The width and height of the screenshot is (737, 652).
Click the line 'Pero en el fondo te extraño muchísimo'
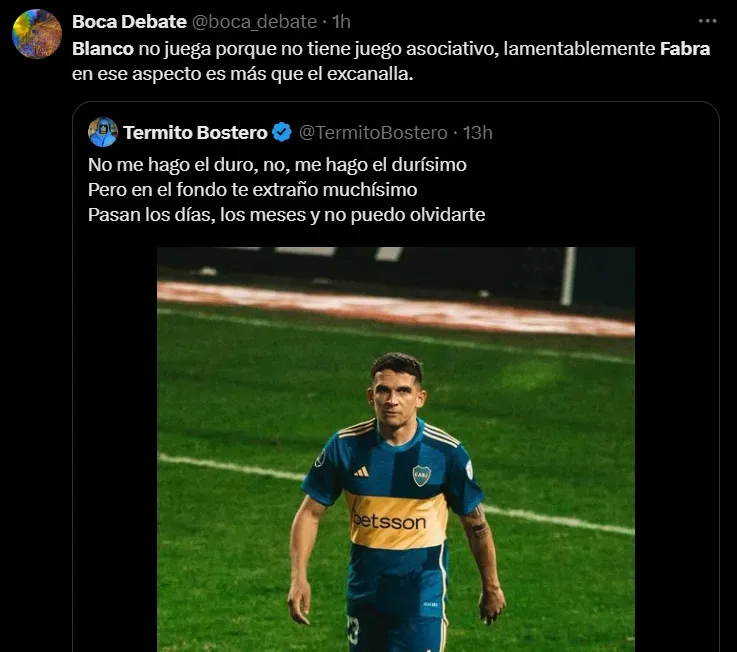[x=252, y=189]
